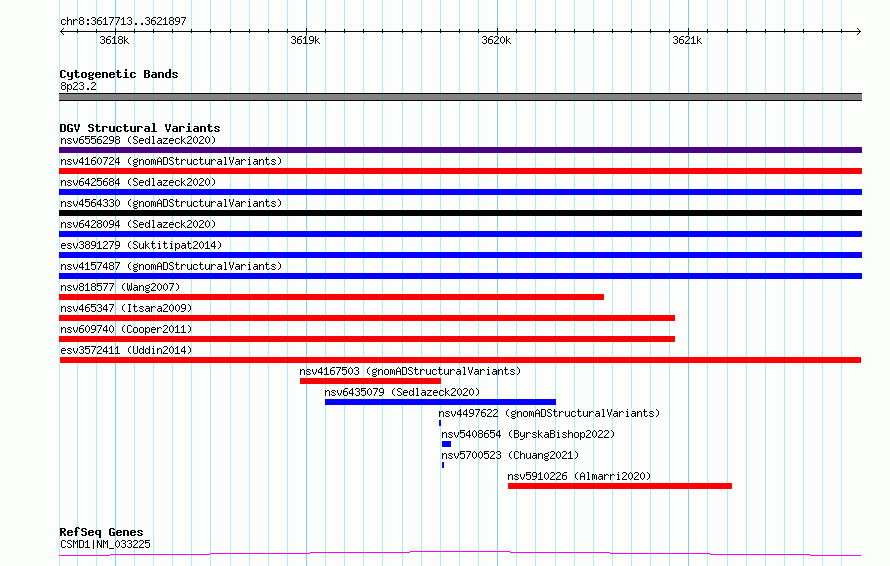Click the 3620k ruler tick label

496,40
